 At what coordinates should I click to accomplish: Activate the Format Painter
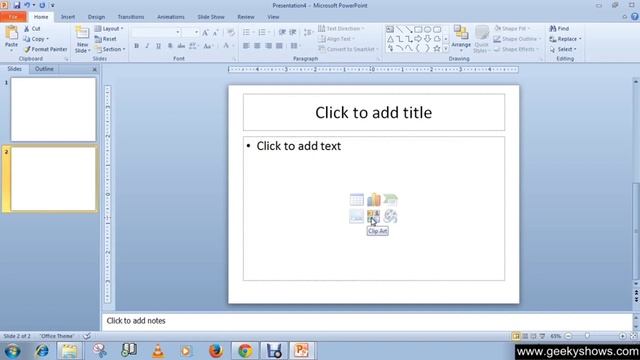[45, 49]
